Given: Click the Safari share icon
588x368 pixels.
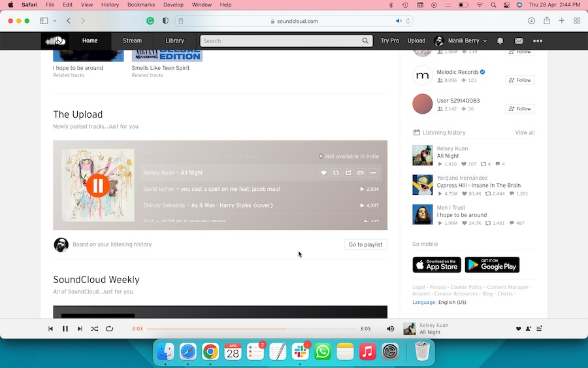Looking at the screenshot, I should (x=547, y=21).
